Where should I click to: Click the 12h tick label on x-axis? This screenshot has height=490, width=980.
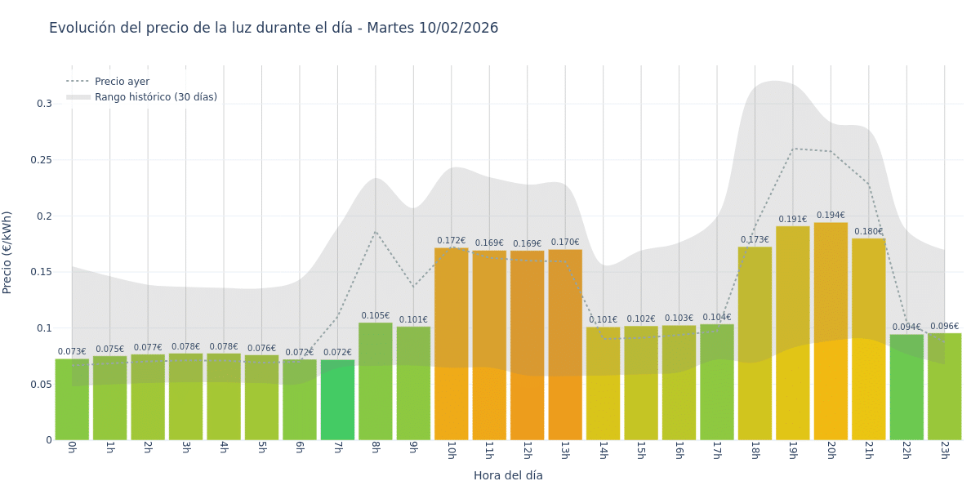click(x=527, y=451)
